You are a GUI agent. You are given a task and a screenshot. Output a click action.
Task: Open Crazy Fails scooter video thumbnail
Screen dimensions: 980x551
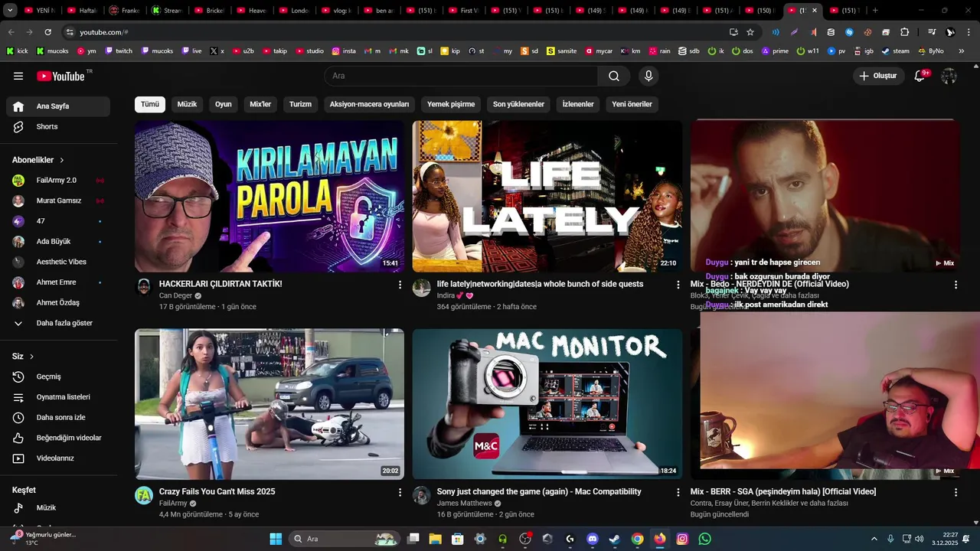[269, 404]
